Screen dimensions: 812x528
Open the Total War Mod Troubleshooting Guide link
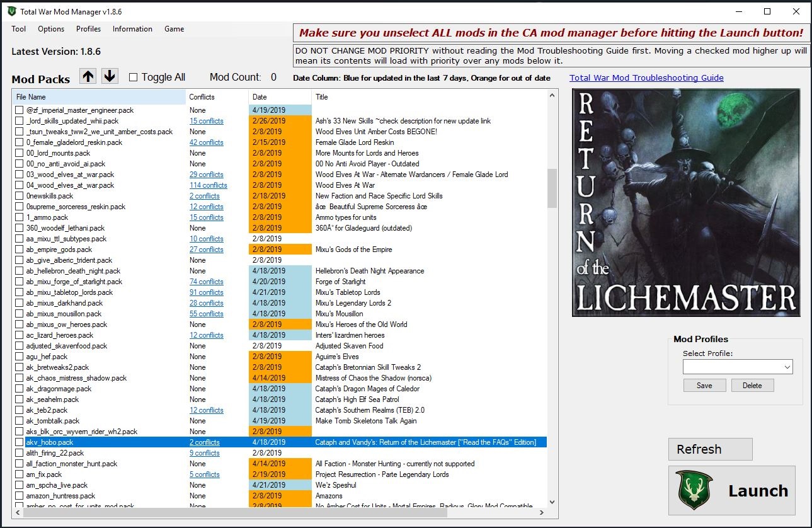[646, 78]
